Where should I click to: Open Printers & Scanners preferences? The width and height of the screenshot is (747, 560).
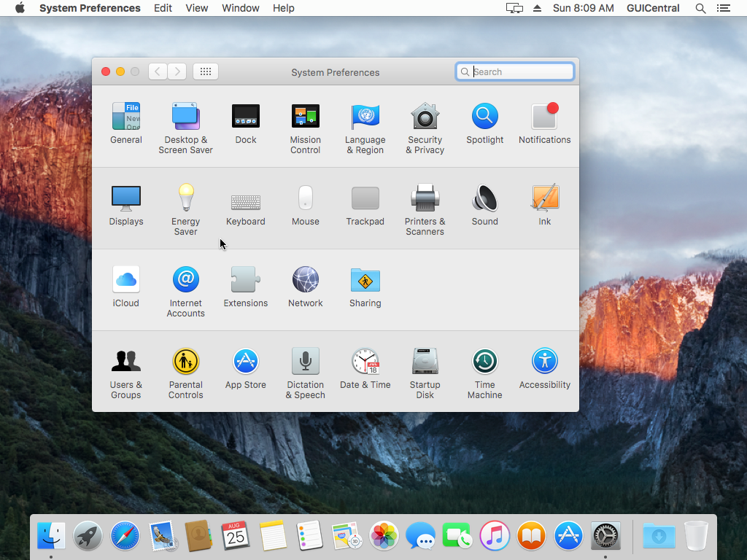pyautogui.click(x=425, y=209)
